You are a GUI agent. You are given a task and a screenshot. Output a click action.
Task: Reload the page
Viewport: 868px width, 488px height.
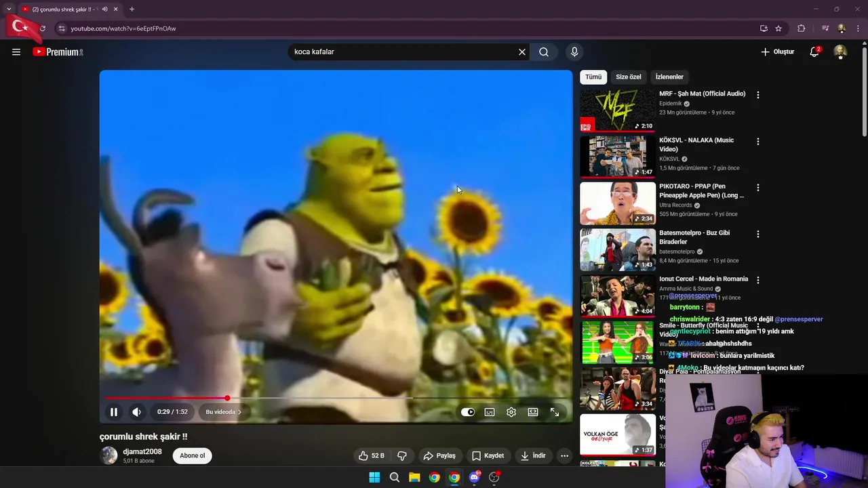click(x=42, y=28)
